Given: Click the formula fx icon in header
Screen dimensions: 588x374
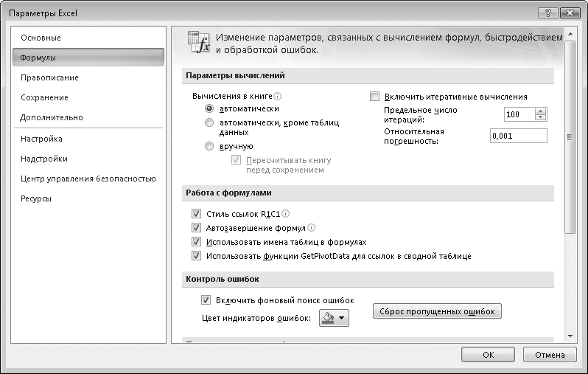Looking at the screenshot, I should click(199, 42).
